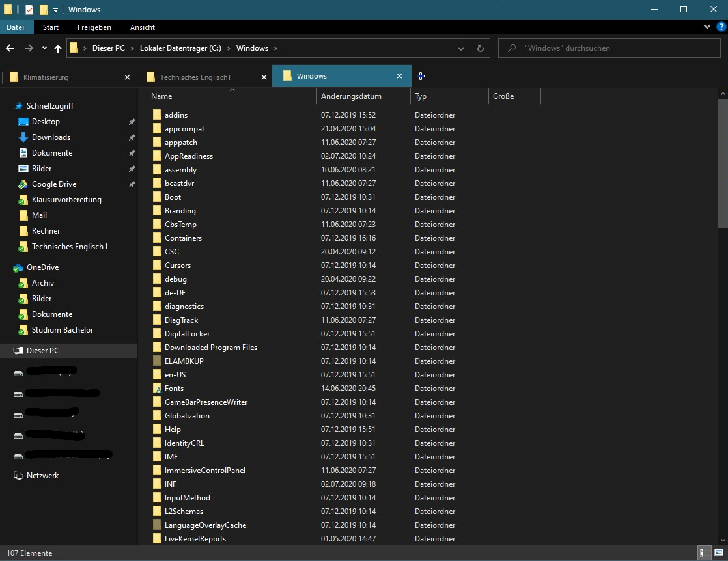Select the LanguageOverlayCache folder icon
This screenshot has width=728, height=561.
(157, 525)
